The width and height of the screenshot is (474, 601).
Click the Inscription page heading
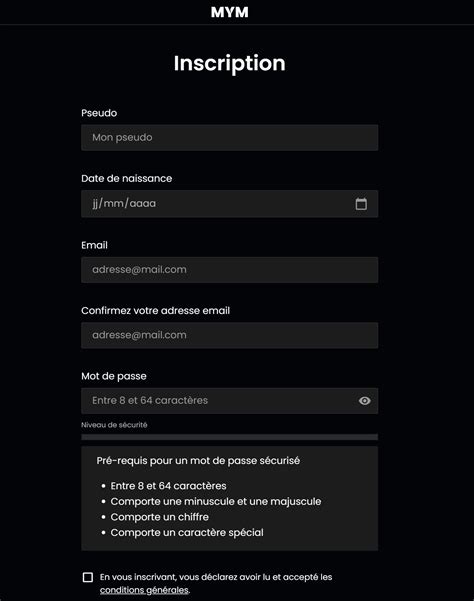click(230, 63)
